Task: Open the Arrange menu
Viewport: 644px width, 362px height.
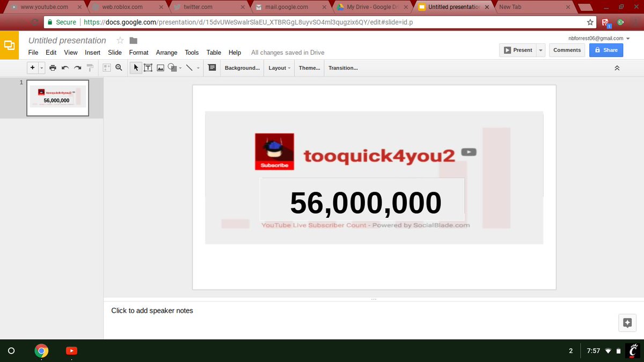Action: coord(166,53)
